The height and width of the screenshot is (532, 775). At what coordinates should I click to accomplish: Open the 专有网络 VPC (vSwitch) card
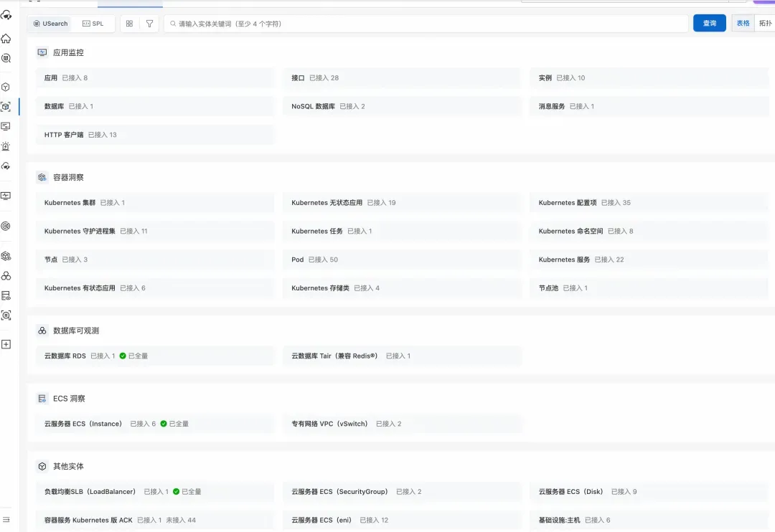click(402, 424)
